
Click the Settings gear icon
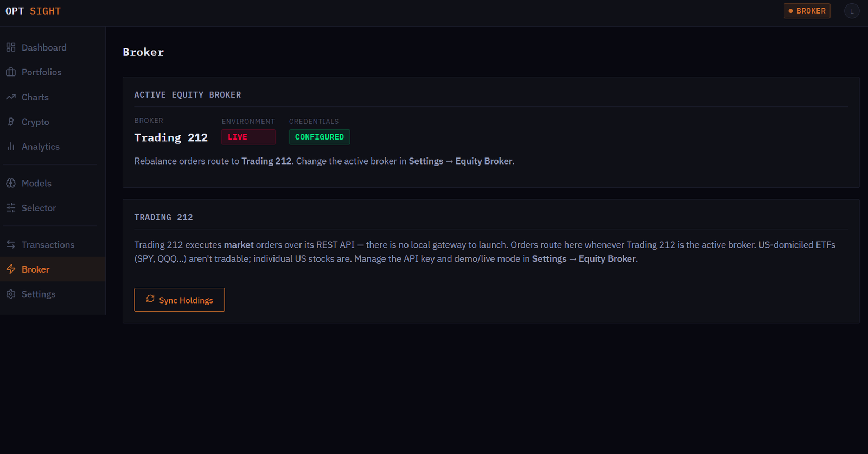pyautogui.click(x=11, y=294)
